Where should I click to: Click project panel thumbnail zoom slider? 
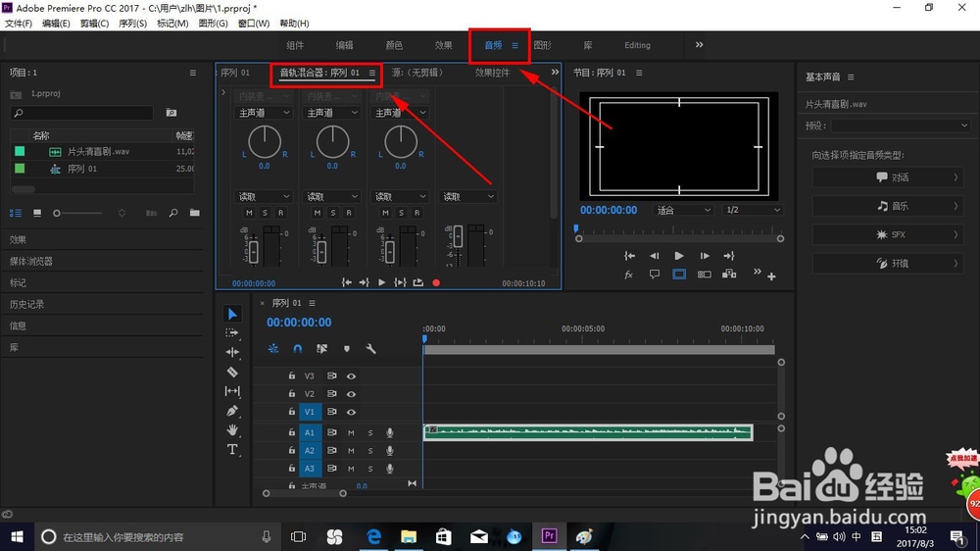coord(57,214)
